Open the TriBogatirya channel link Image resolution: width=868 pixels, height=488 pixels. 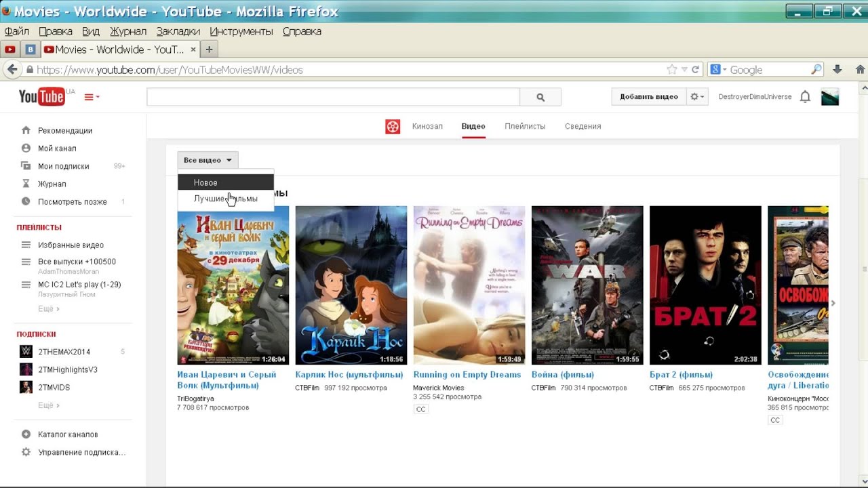click(195, 399)
